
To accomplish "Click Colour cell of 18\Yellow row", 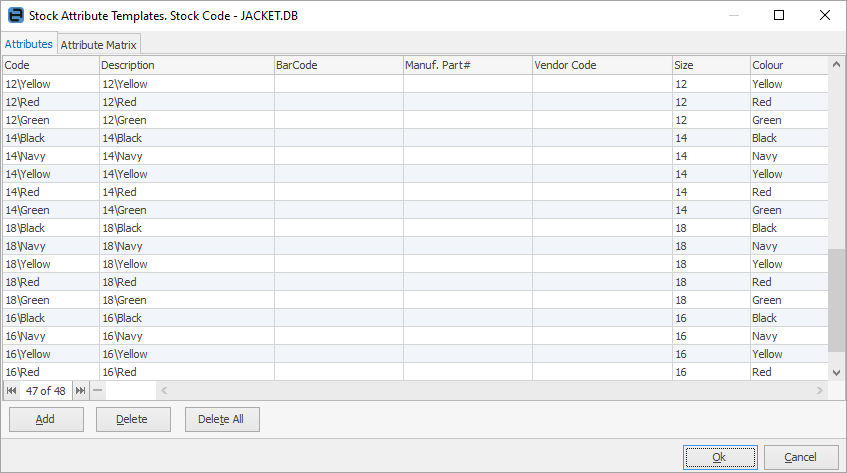I will pyautogui.click(x=789, y=264).
